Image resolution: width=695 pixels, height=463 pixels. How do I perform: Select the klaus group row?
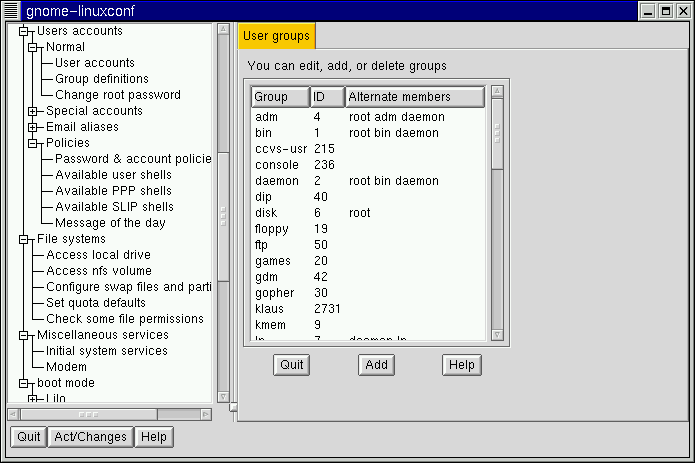point(269,309)
